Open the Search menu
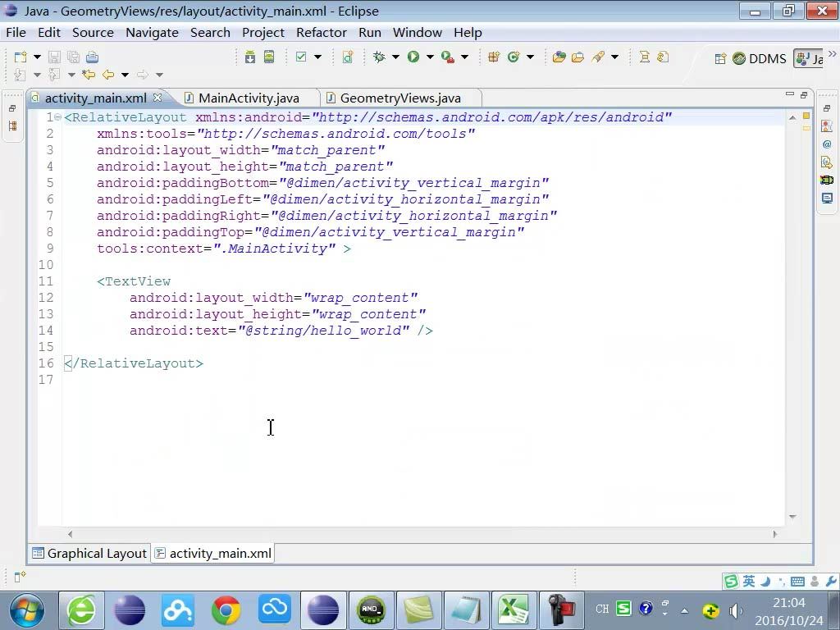This screenshot has height=630, width=840. point(211,33)
